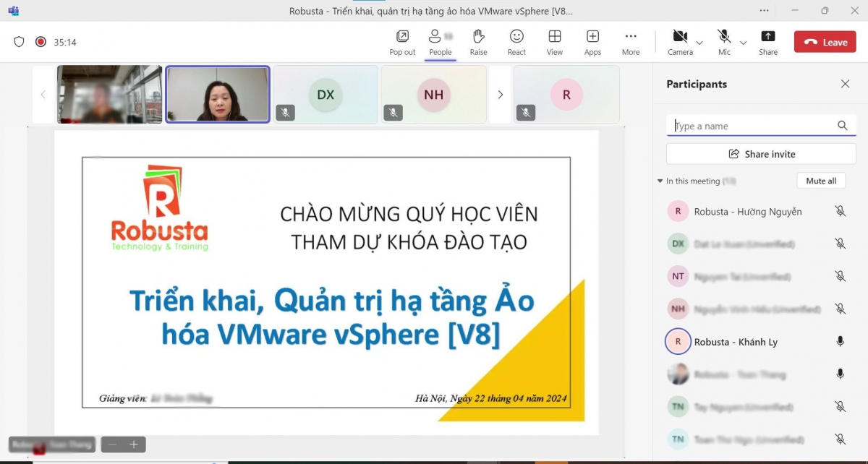
Task: Click the date text 'Hà Nội, Ngày 22 tháng 04 năm 2024'
Action: click(x=491, y=398)
